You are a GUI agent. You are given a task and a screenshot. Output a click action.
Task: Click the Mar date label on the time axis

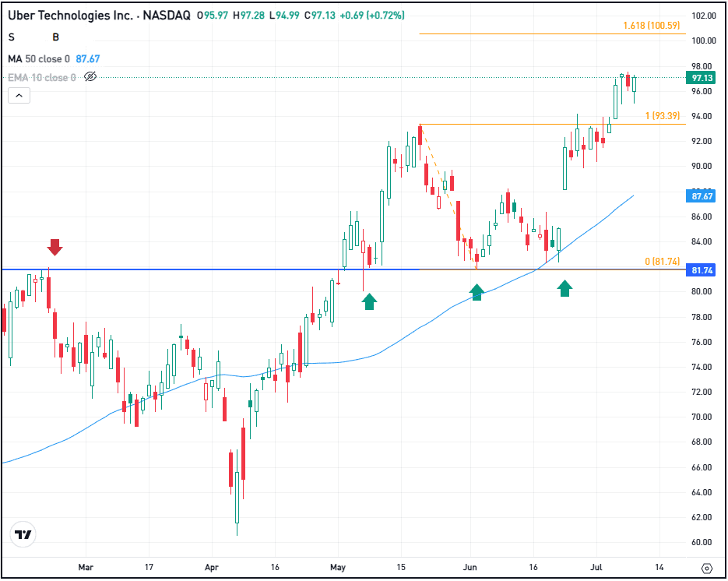[x=86, y=567]
